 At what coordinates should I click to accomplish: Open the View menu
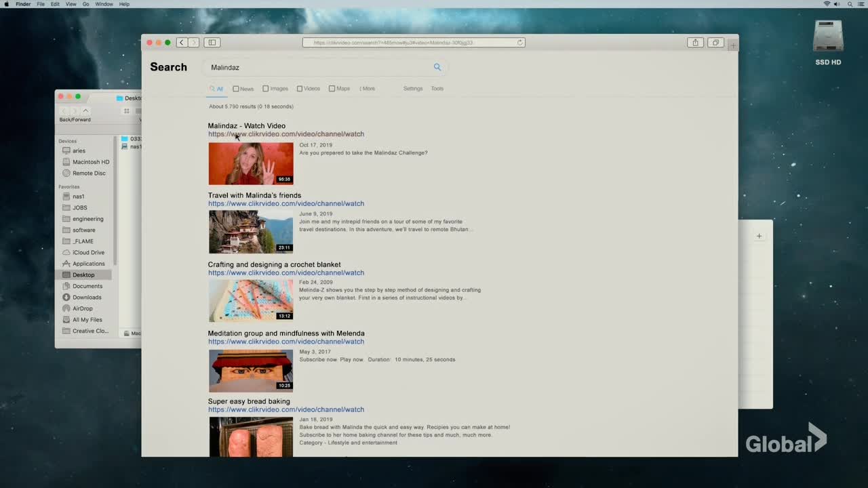(x=71, y=4)
